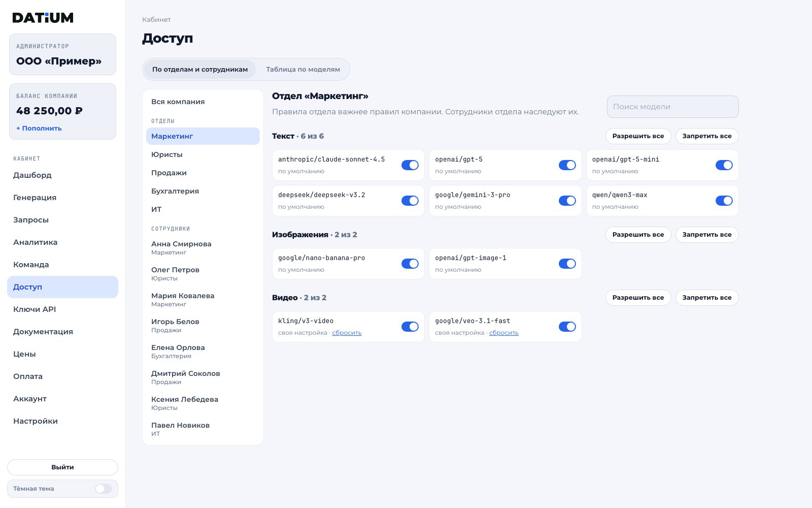Toggle qwen/qwen3-max model switch

point(724,201)
